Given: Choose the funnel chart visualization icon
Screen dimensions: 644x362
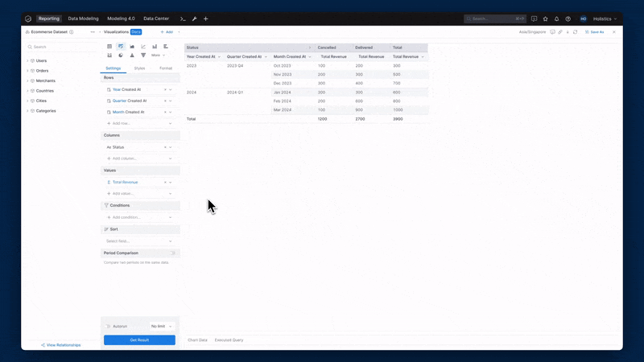Looking at the screenshot, I should 143,56.
